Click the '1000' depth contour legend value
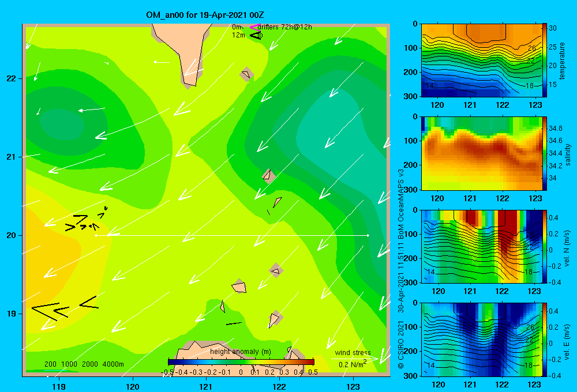The width and height of the screenshot is (577, 392). pyautogui.click(x=69, y=364)
